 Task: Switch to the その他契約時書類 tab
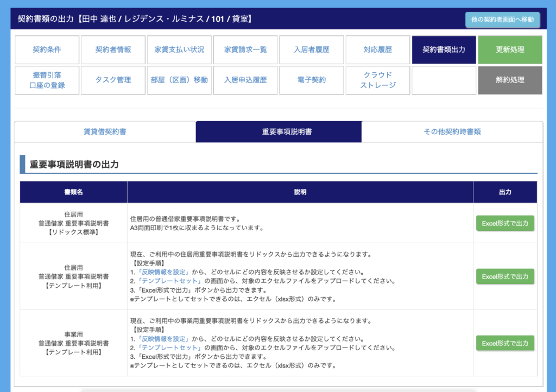452,131
